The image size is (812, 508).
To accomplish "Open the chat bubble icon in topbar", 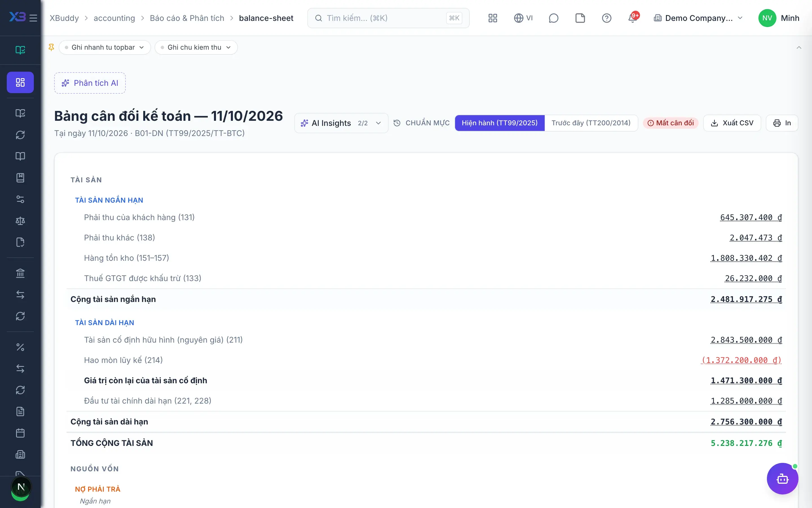I will click(553, 18).
